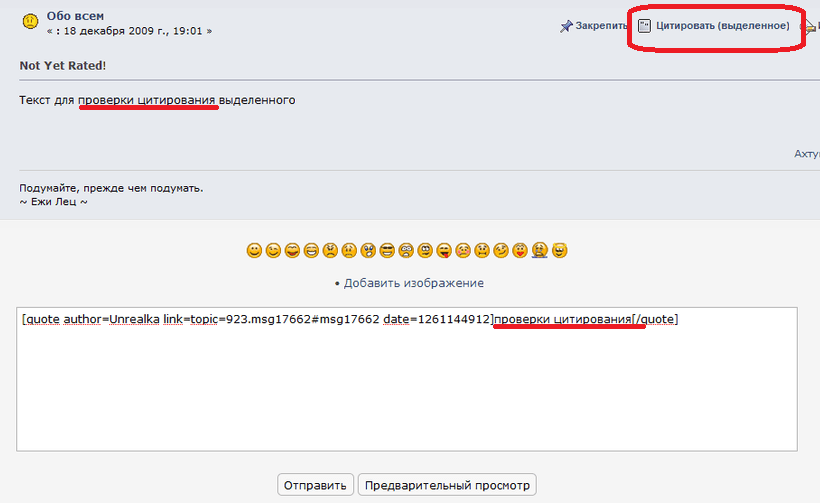Screen dimensions: 820x503
Task: Insert the wink emoticon
Action: [x=273, y=250]
